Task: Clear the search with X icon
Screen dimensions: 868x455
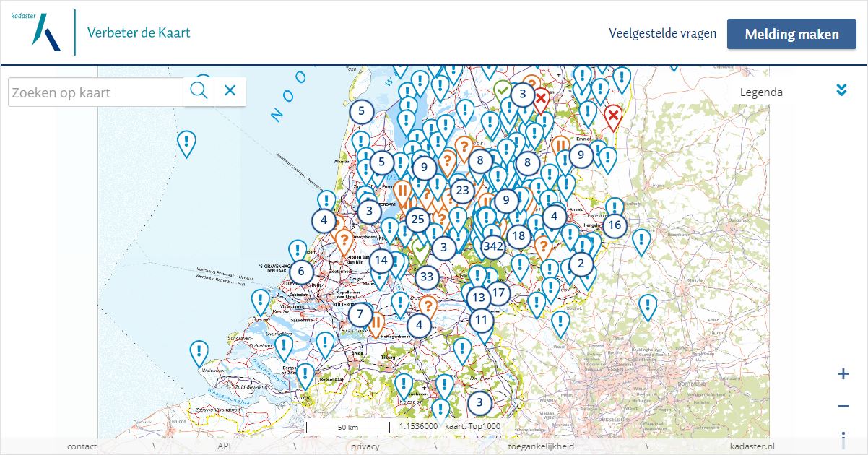Action: click(x=230, y=91)
